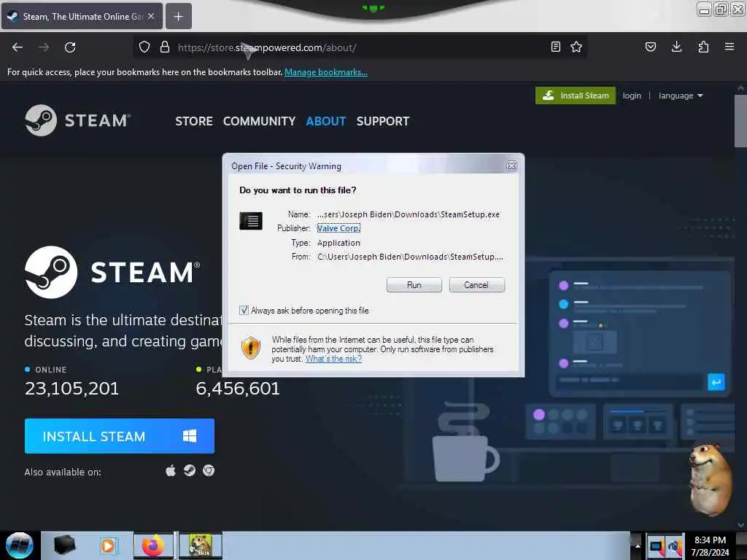Open the language dropdown
Viewport: 747px width, 560px height.
click(x=681, y=96)
